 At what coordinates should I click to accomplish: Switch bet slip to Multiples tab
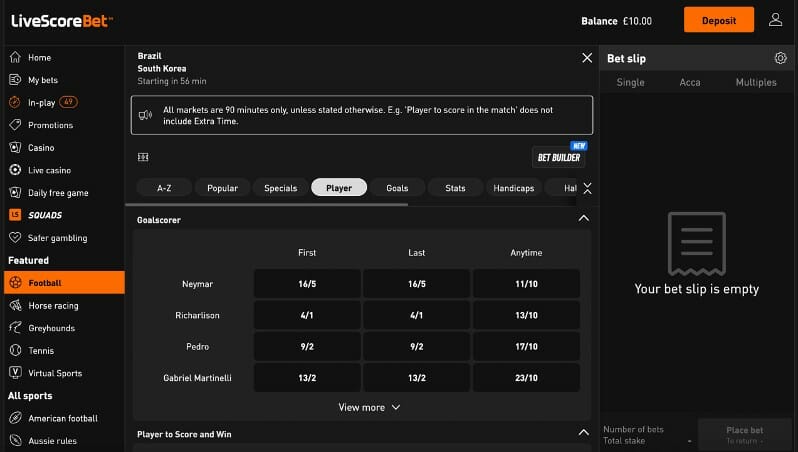click(756, 82)
